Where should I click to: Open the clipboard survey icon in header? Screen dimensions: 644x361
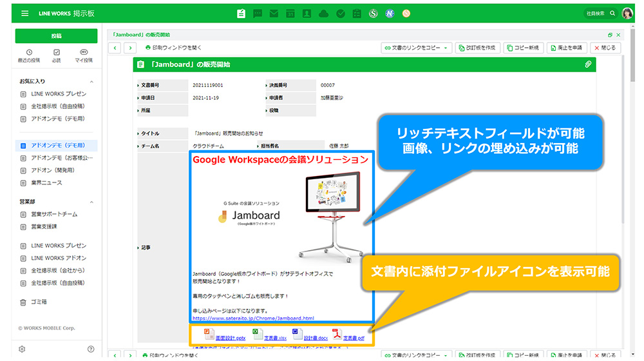click(357, 14)
